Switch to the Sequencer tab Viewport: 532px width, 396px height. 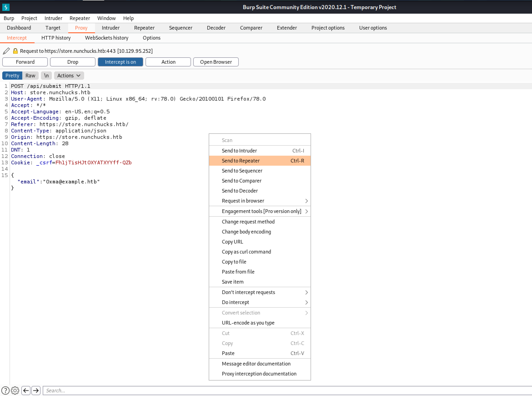click(181, 28)
